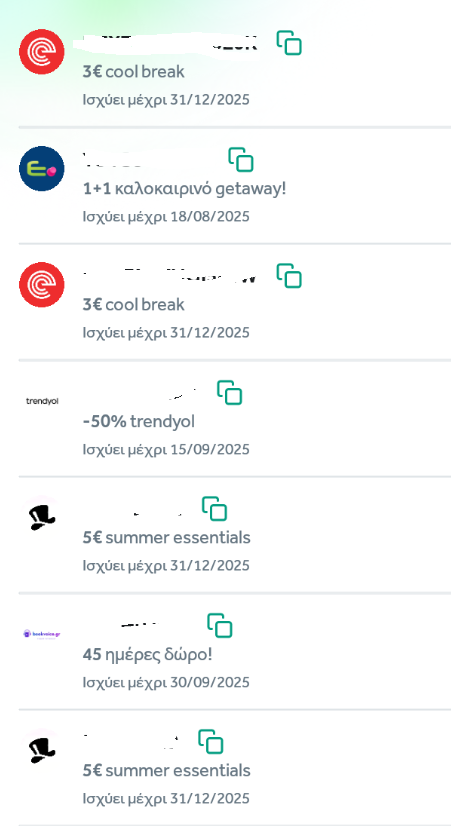Click the expiry text Ισχύει μέχρι 18/08/2025

pyautogui.click(x=166, y=217)
